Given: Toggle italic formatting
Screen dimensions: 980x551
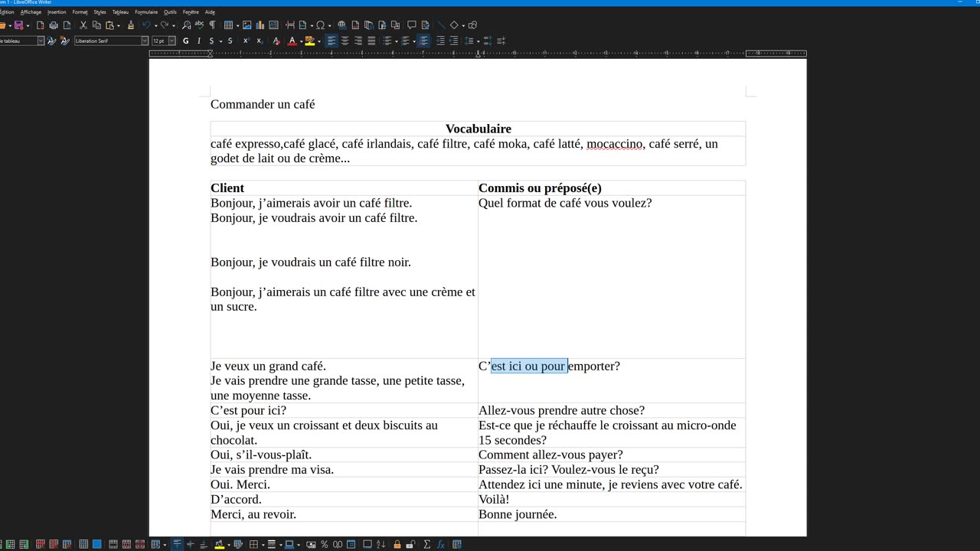Looking at the screenshot, I should (199, 41).
